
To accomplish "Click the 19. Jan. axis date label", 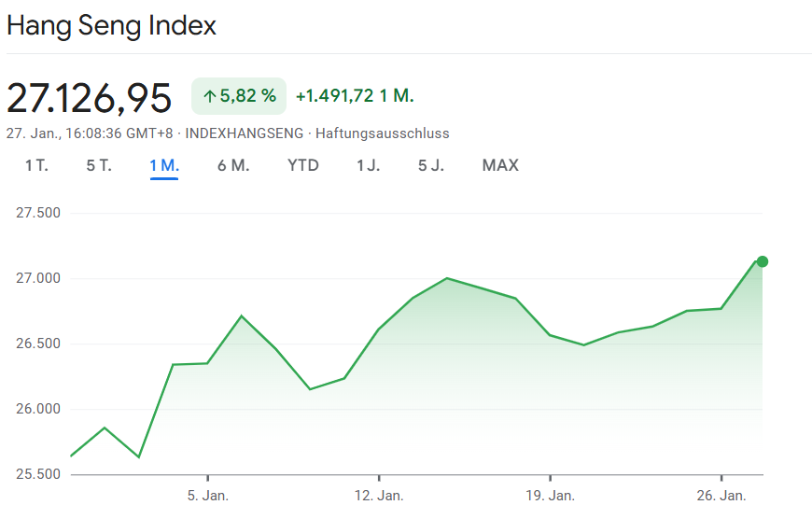I will (550, 496).
